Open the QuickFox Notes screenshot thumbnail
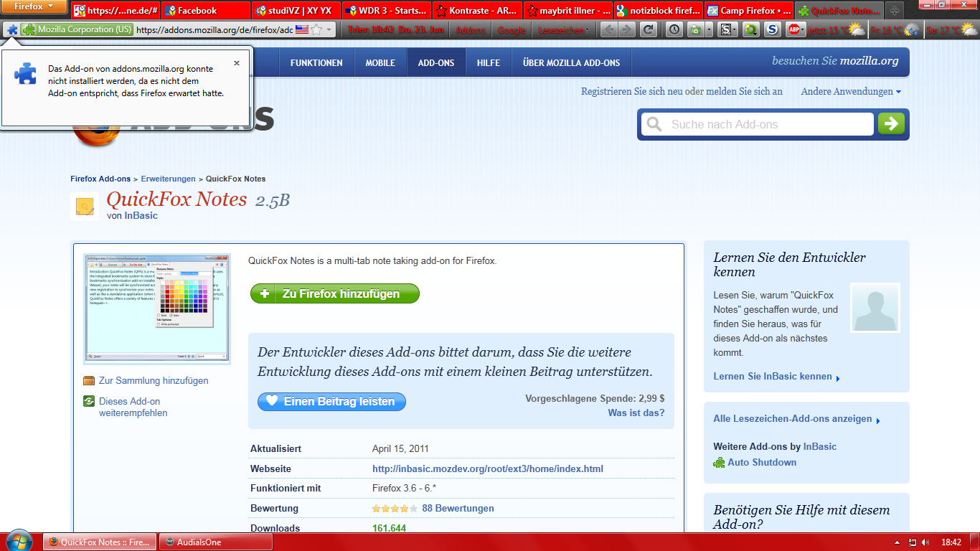This screenshot has height=551, width=980. (x=157, y=308)
